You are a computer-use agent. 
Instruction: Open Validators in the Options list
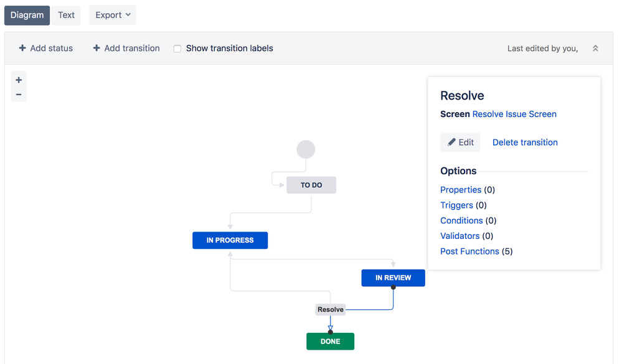pyautogui.click(x=459, y=236)
